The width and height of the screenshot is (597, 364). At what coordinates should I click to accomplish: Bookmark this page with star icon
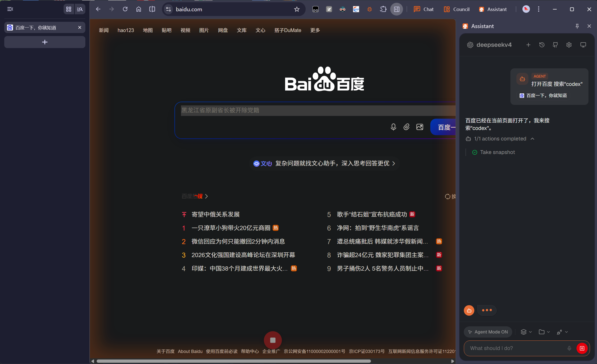click(297, 9)
